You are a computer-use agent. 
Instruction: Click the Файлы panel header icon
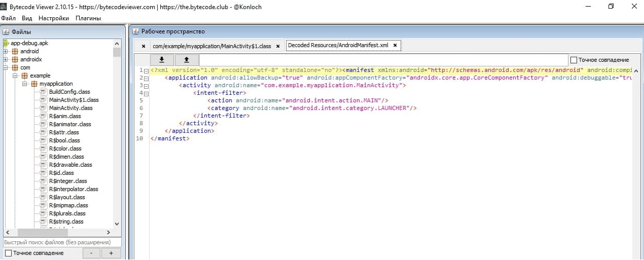coord(6,31)
